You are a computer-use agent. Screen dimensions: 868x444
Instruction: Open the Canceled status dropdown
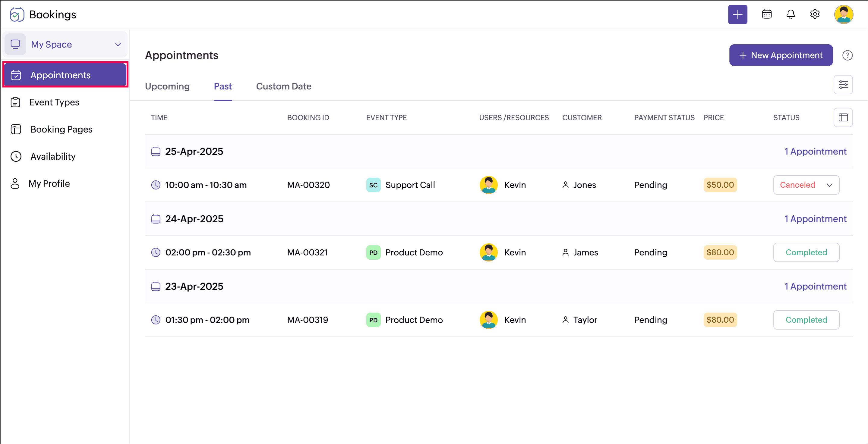806,185
